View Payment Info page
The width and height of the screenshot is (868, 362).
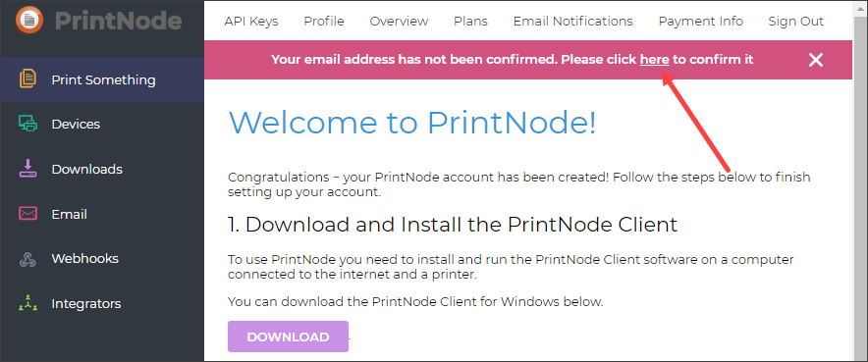tap(701, 21)
